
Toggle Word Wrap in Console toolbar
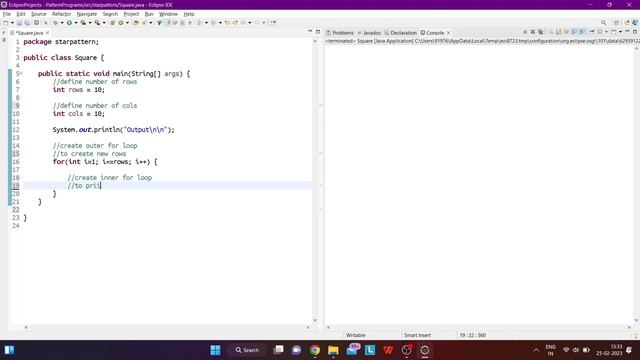click(x=566, y=32)
